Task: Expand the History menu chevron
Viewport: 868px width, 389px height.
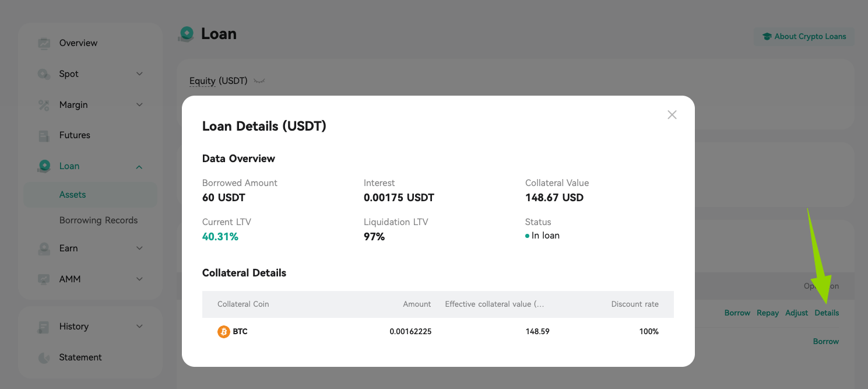Action: point(139,327)
